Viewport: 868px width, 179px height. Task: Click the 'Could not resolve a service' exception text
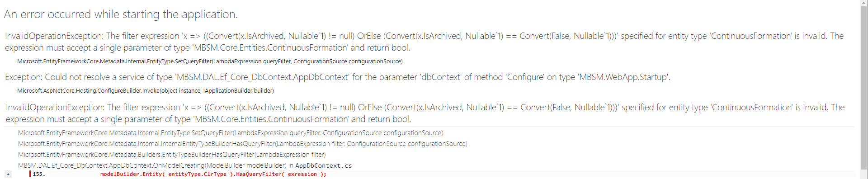click(337, 77)
